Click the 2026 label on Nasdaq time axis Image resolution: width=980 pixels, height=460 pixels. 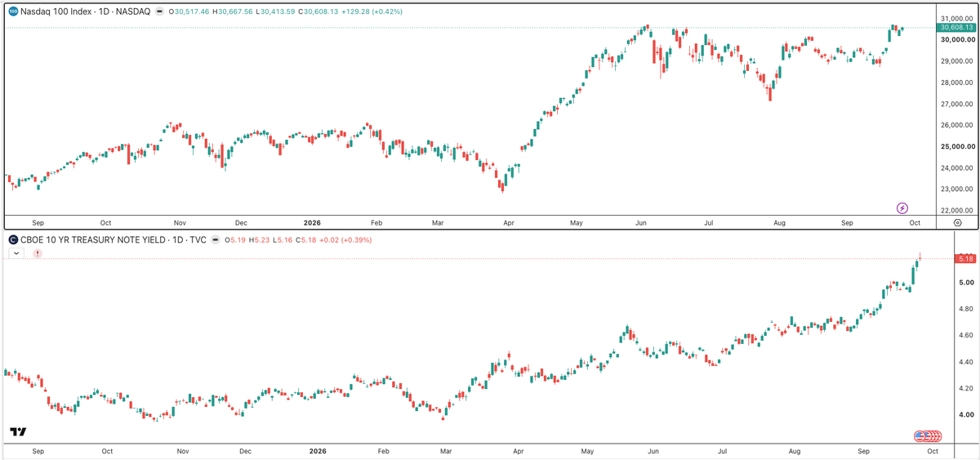[312, 221]
